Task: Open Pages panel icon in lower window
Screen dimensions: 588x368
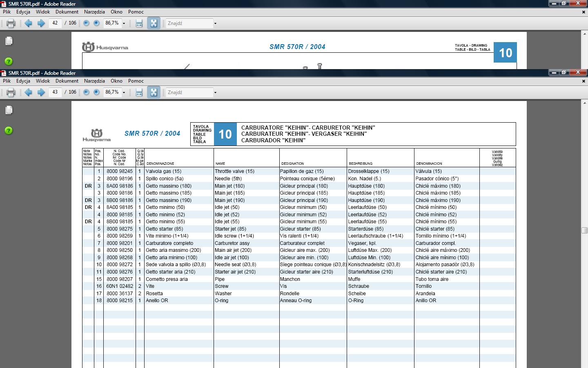Action: tap(9, 110)
